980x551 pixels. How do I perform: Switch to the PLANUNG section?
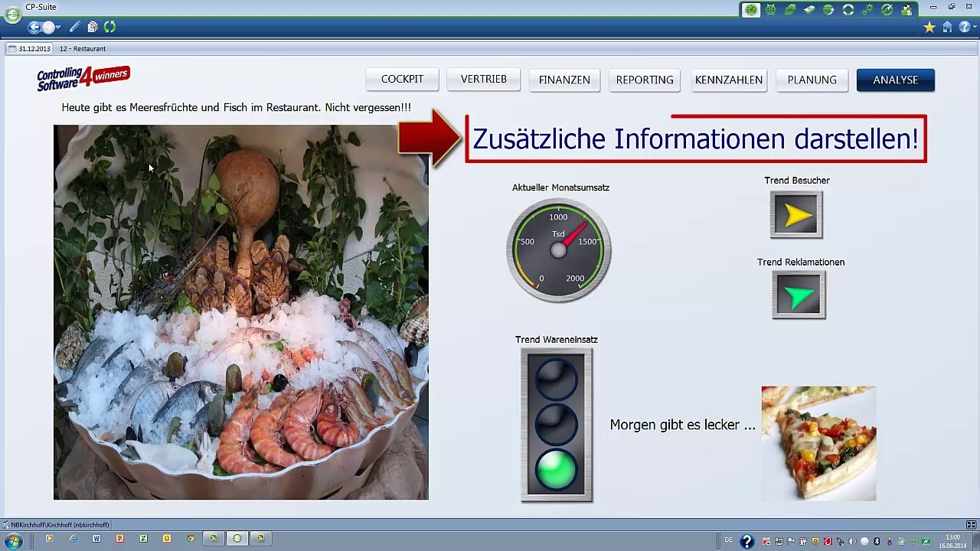point(812,80)
